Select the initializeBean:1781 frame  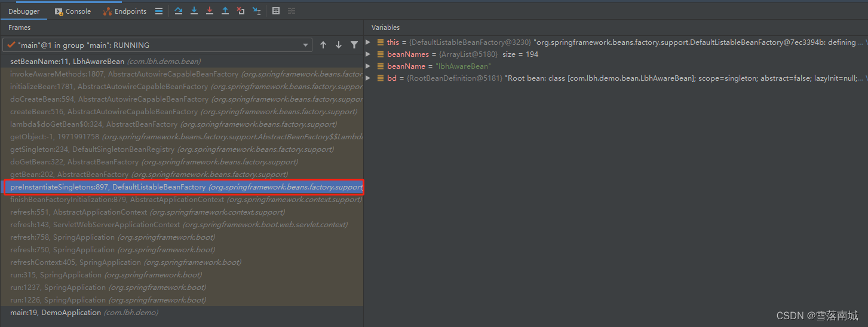pos(182,87)
